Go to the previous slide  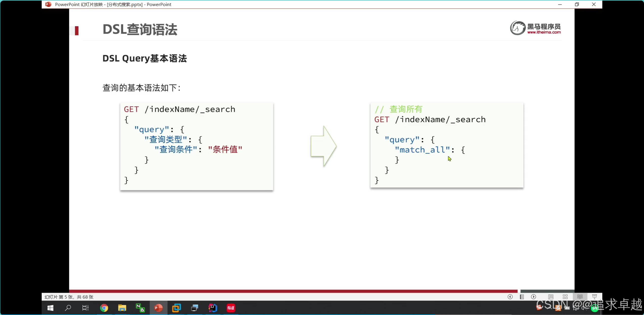510,297
